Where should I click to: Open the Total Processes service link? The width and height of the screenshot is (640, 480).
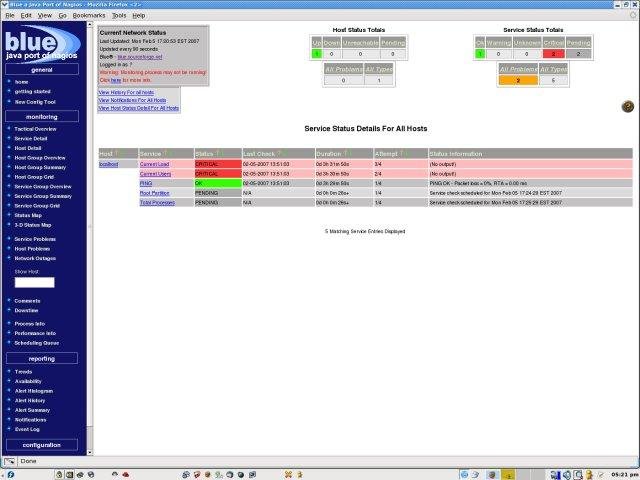click(157, 202)
